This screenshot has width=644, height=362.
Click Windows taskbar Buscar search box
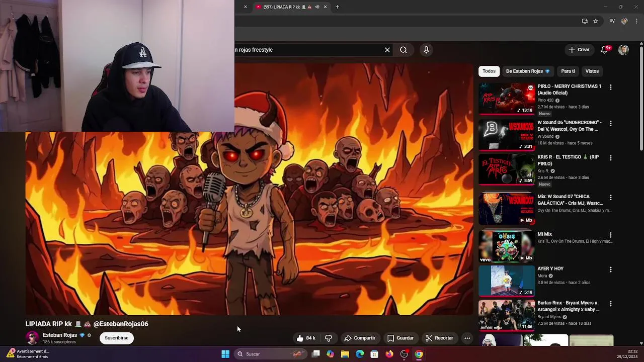(271, 354)
